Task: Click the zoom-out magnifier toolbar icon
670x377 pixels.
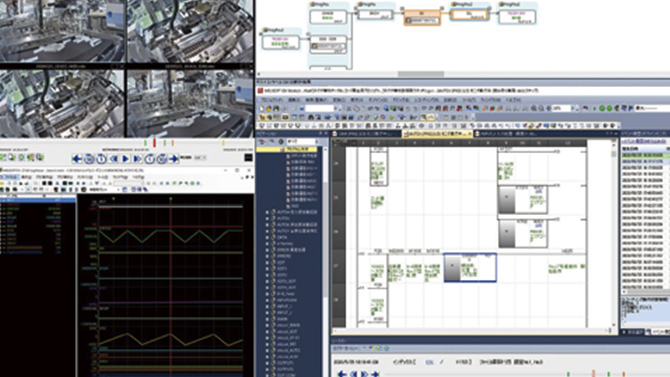Action: click(541, 109)
